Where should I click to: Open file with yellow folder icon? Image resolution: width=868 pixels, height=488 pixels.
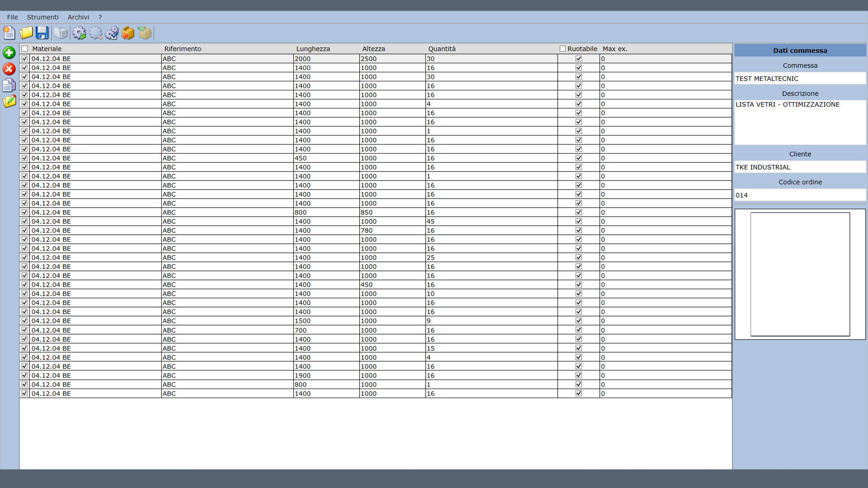coord(26,33)
